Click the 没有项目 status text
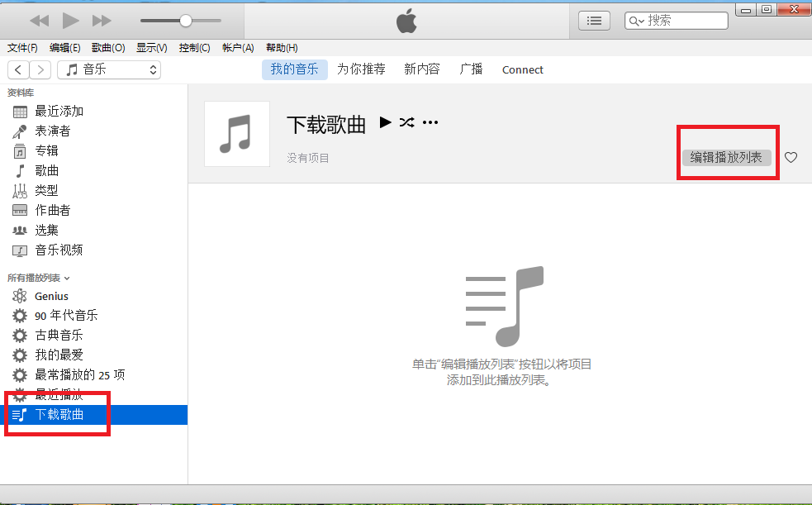Viewport: 812px width, 505px height. pyautogui.click(x=308, y=158)
